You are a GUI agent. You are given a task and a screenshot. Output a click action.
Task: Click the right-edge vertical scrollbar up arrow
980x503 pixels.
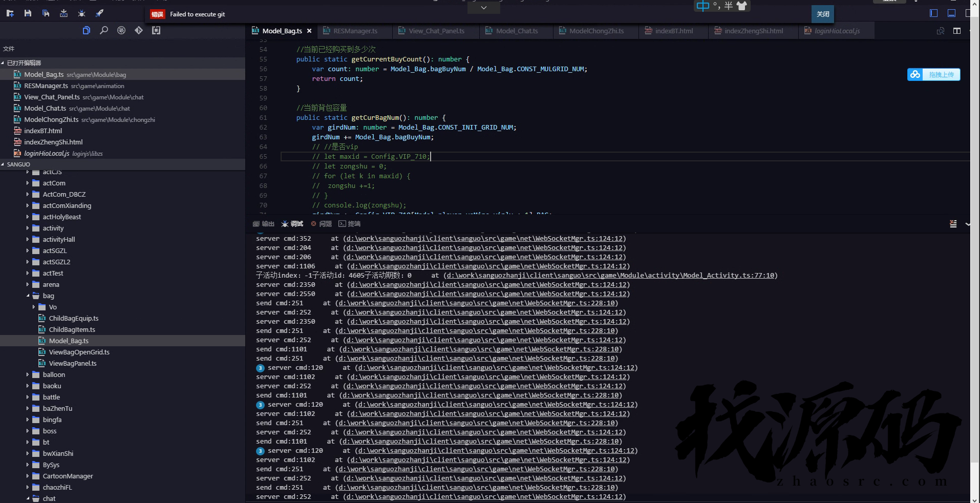[x=975, y=3]
